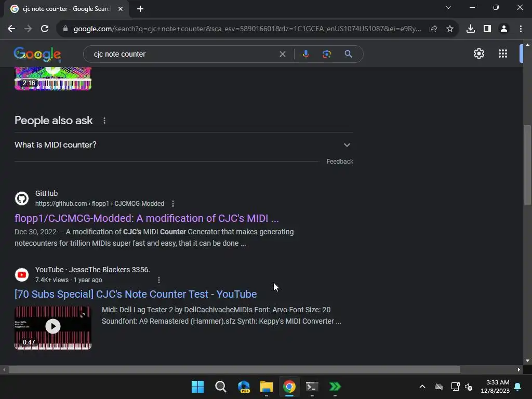Open YouTube result more options
The height and width of the screenshot is (399, 532).
(159, 280)
